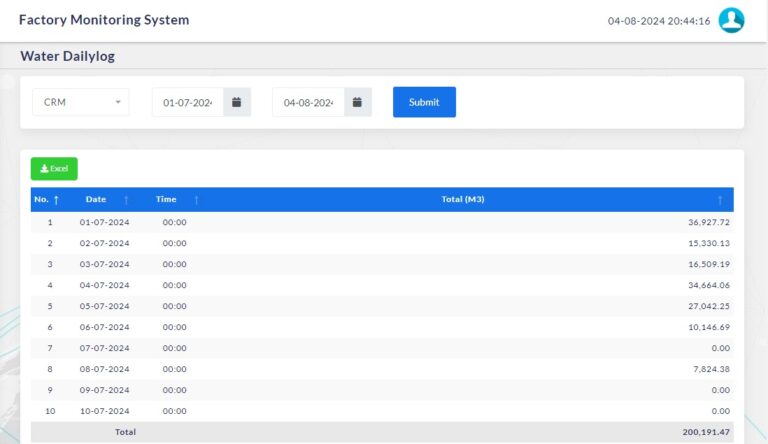
Task: Open the end date calendar picker icon
Action: coord(357,102)
